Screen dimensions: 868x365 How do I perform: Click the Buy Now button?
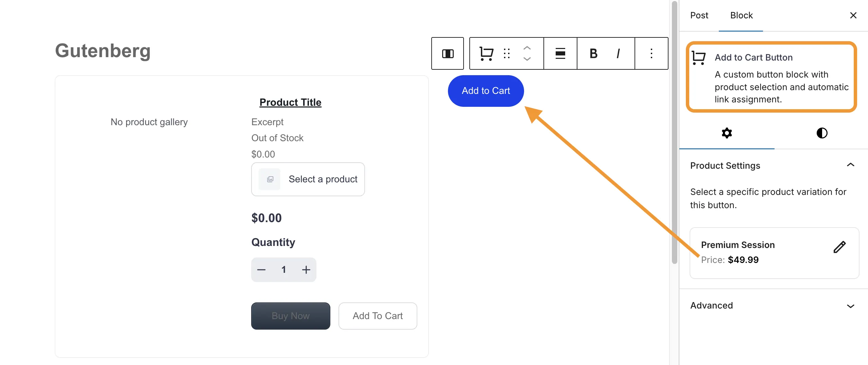tap(290, 316)
